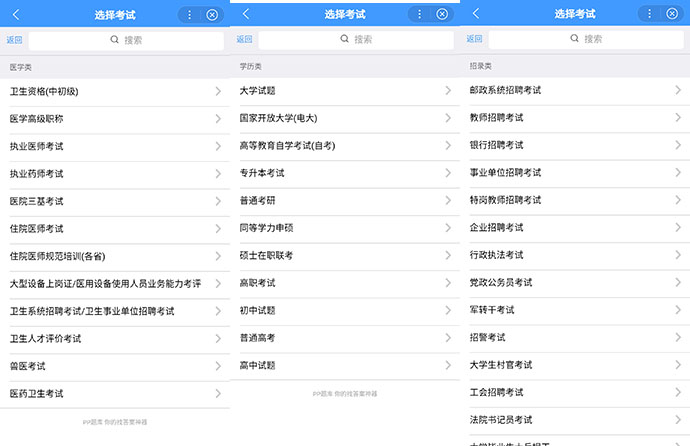Open 事业单位招聘考试 entry
This screenshot has width=690, height=446.
pos(575,172)
